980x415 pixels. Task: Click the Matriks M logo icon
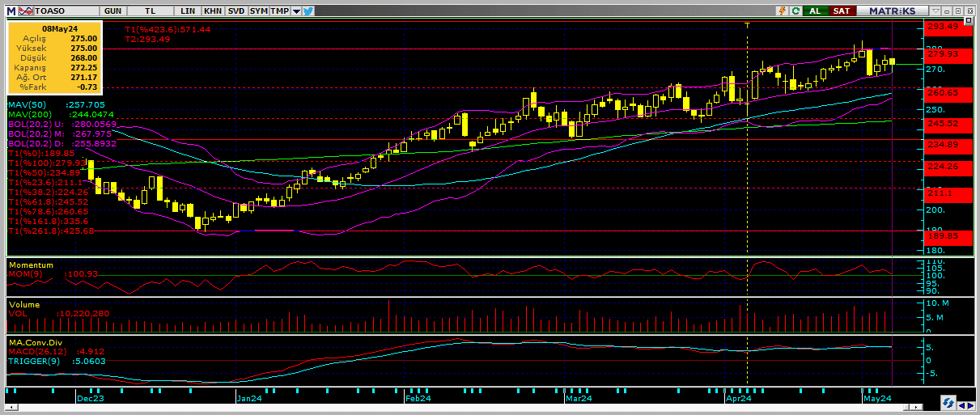11,11
